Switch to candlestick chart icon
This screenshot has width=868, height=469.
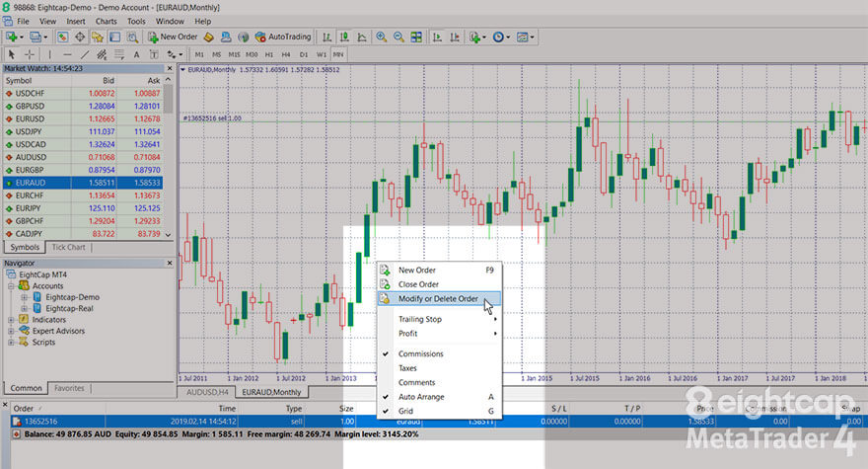pos(344,38)
